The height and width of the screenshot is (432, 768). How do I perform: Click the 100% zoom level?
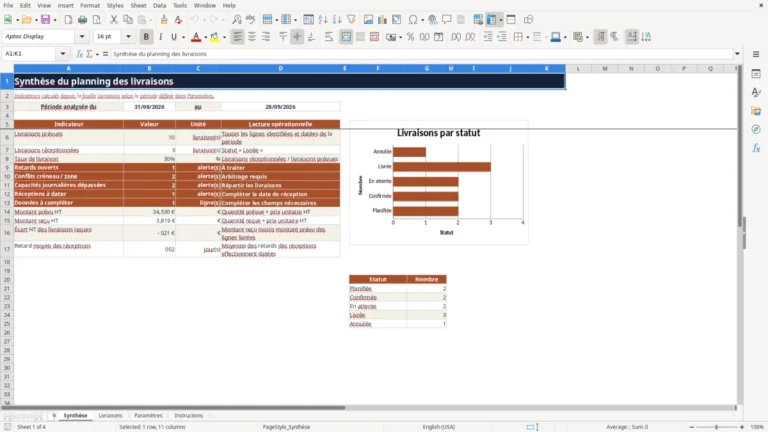757,427
